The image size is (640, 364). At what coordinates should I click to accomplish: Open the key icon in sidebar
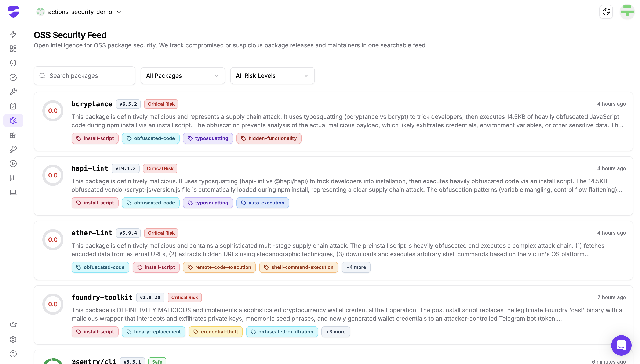13,149
